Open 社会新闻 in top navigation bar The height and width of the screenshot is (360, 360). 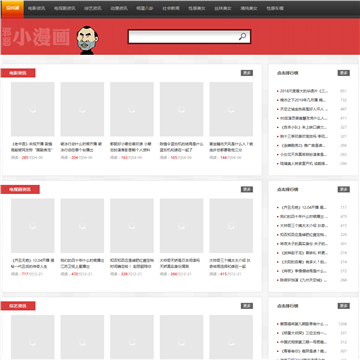pos(171,8)
